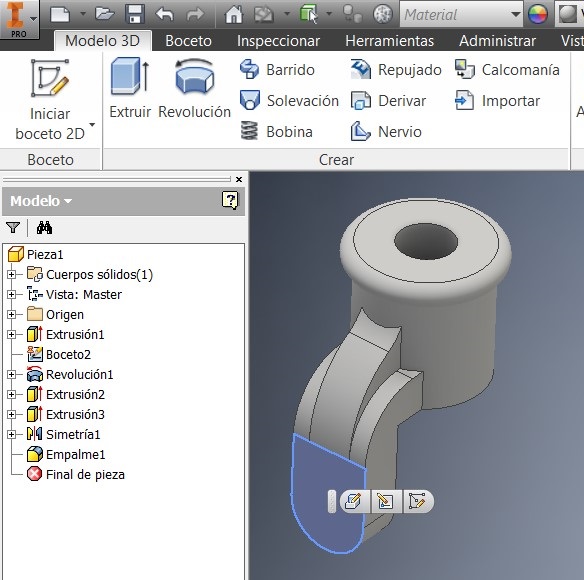Click the Boceto panel label
This screenshot has height=580, width=584.
[50, 160]
